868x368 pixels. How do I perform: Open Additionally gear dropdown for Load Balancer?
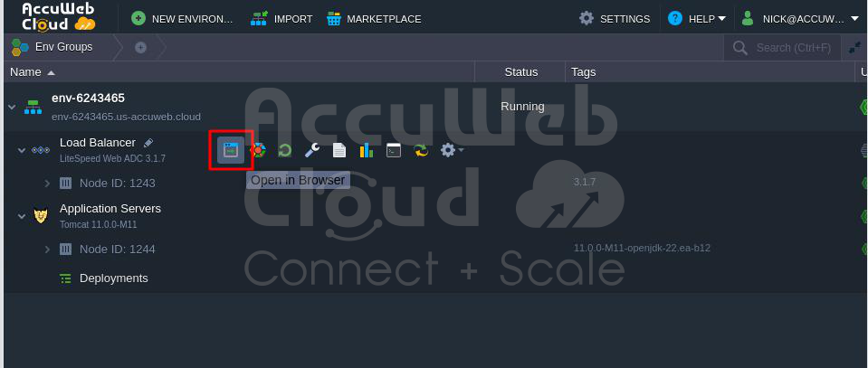click(450, 150)
